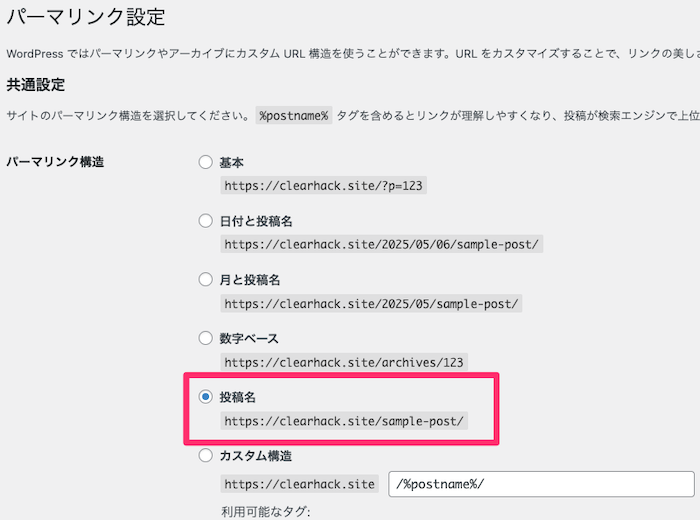Click the 2025/05/sample-post example URL
The image size is (700, 520).
pyautogui.click(x=371, y=304)
